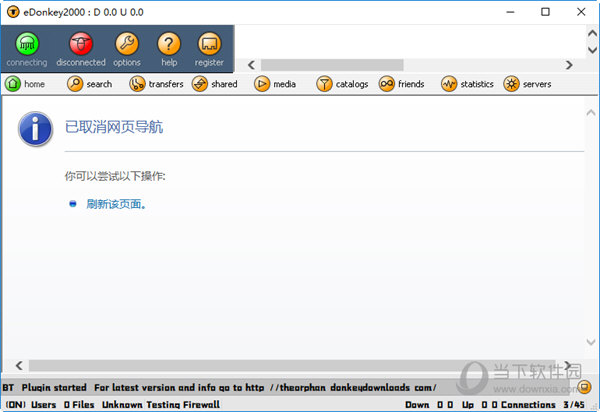Open the statistics tab waveform icon
The width and height of the screenshot is (600, 412).
point(449,84)
